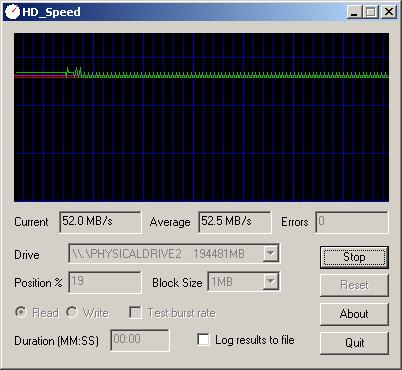Click the Duration (MM:SS) field
This screenshot has width=402, height=370.
coord(140,340)
